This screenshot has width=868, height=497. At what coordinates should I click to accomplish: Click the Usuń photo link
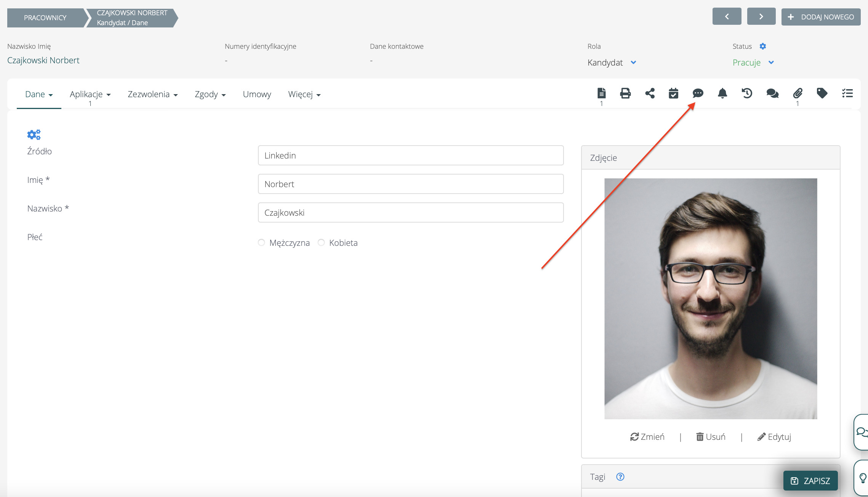coord(711,437)
